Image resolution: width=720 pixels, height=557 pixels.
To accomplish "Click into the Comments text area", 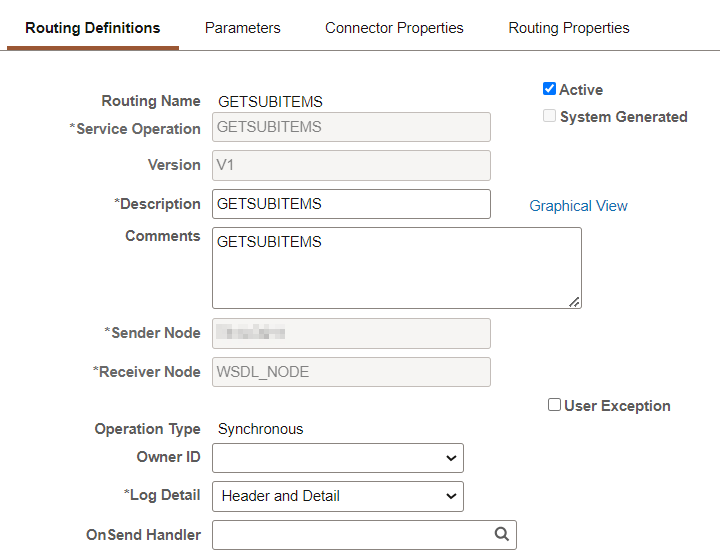I will pyautogui.click(x=397, y=268).
